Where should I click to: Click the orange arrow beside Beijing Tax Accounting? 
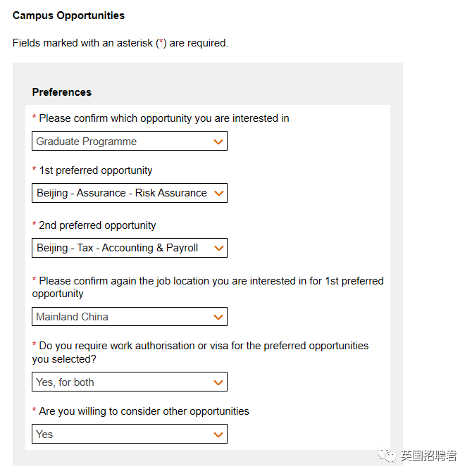218,249
